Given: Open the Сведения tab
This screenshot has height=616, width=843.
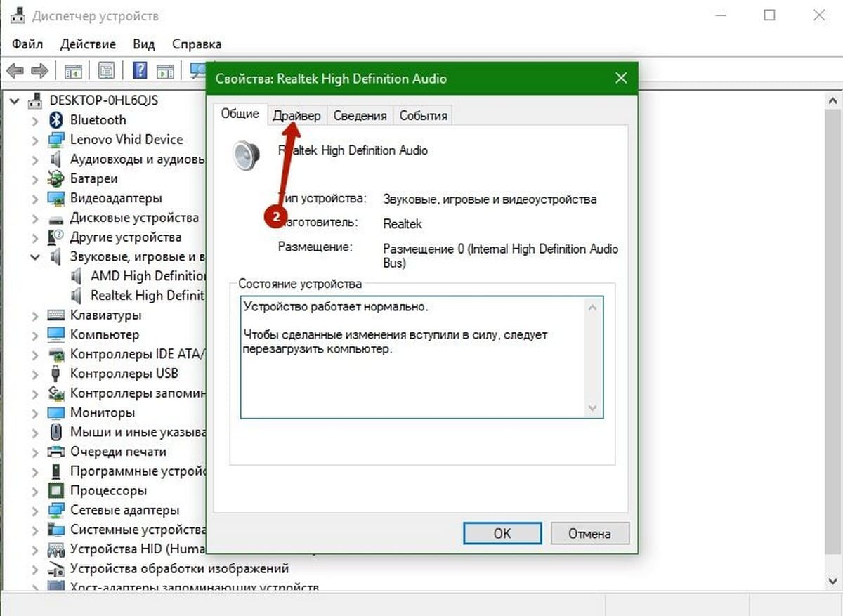Looking at the screenshot, I should point(360,115).
